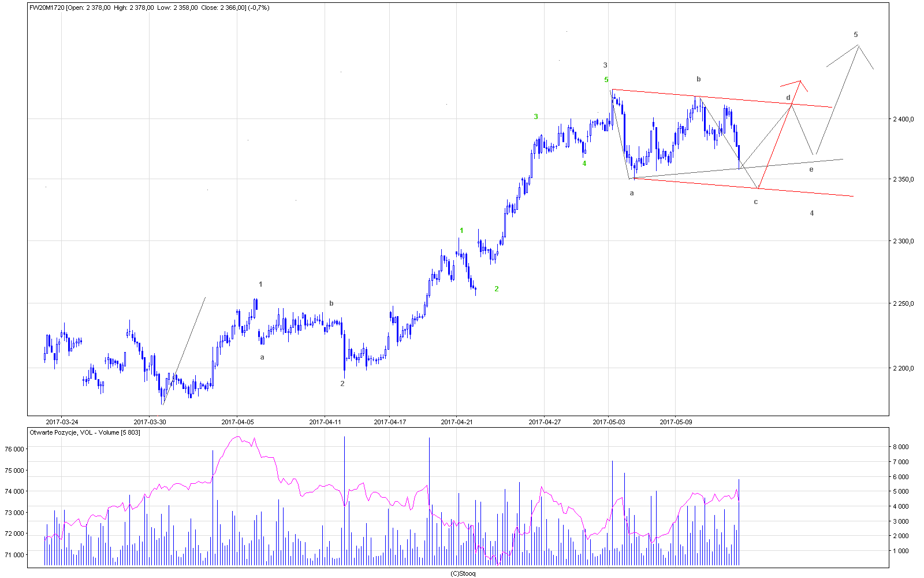Screen dimensions: 924x578
Task: Select the 2017-04-11 date label
Action: pos(325,422)
